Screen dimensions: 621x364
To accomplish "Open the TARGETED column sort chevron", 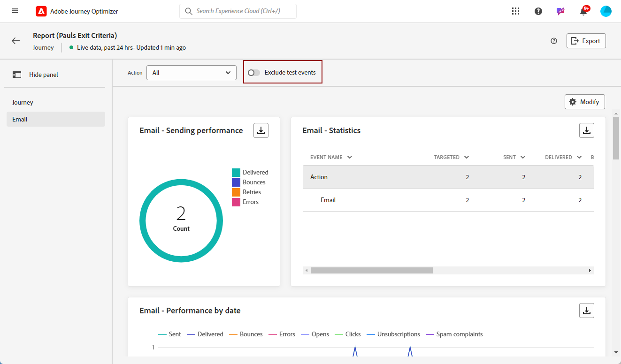I will click(466, 157).
